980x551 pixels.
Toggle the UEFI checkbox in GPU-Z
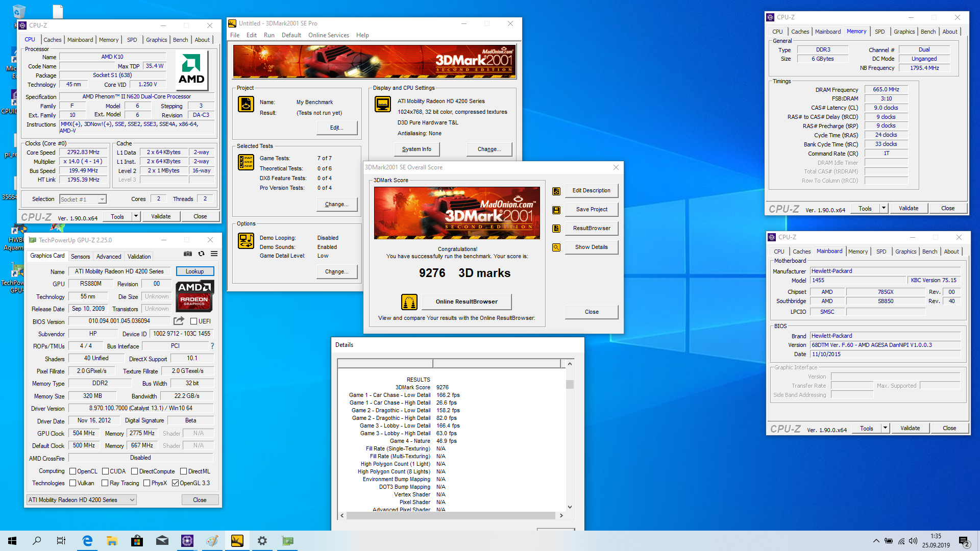tap(193, 321)
